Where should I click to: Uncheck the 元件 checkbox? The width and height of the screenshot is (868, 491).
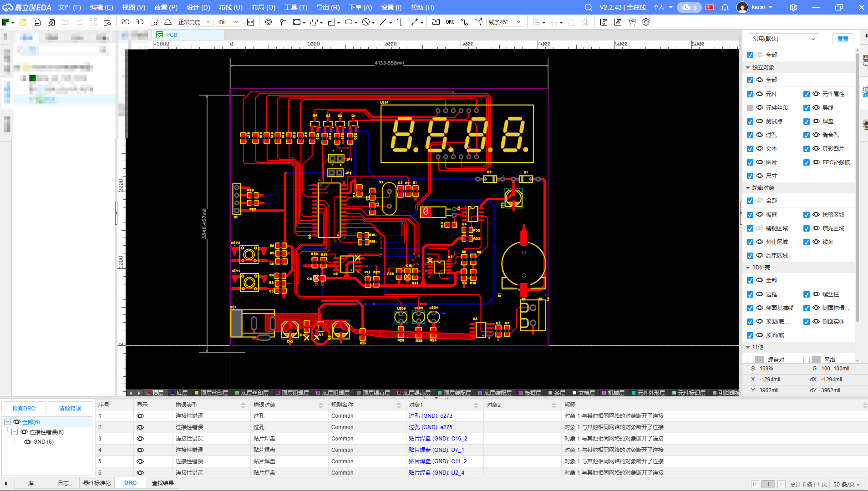(750, 94)
